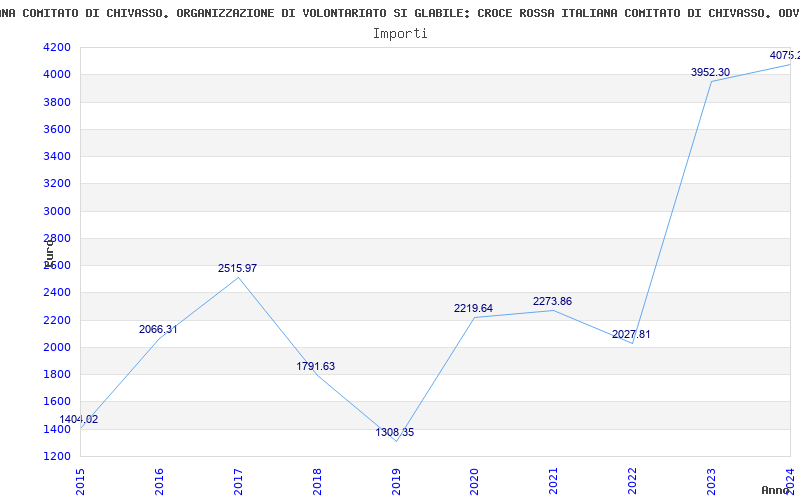Screen dimensions: 800x500
Task: Click the 2000 y-axis tick label
Action: [x=57, y=347]
